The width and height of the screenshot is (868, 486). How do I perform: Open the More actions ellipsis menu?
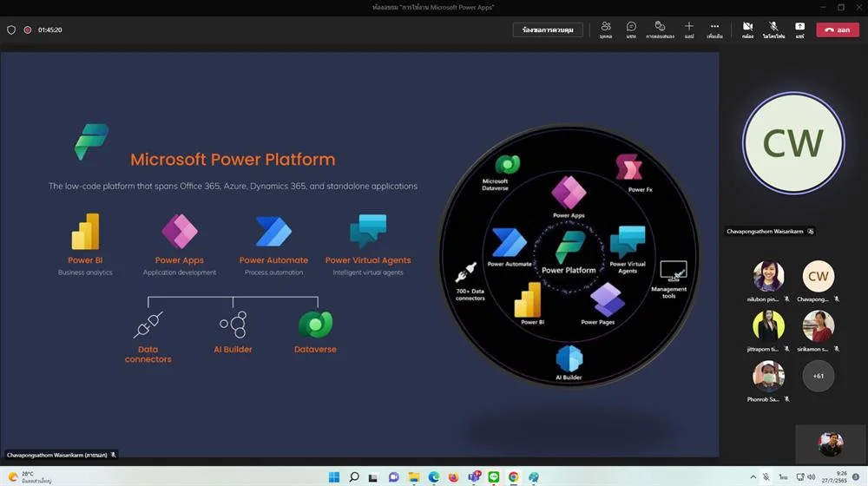pos(714,30)
